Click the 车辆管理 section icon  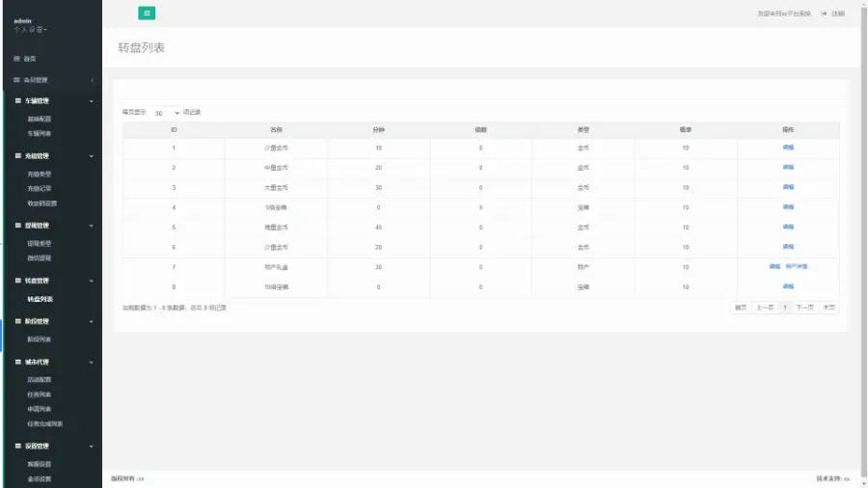17,100
